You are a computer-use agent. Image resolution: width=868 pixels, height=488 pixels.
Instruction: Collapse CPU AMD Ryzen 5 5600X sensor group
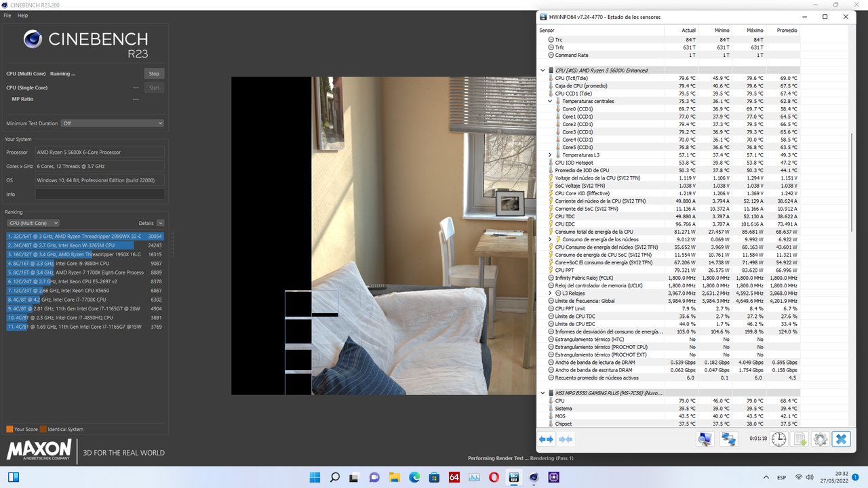(x=542, y=70)
